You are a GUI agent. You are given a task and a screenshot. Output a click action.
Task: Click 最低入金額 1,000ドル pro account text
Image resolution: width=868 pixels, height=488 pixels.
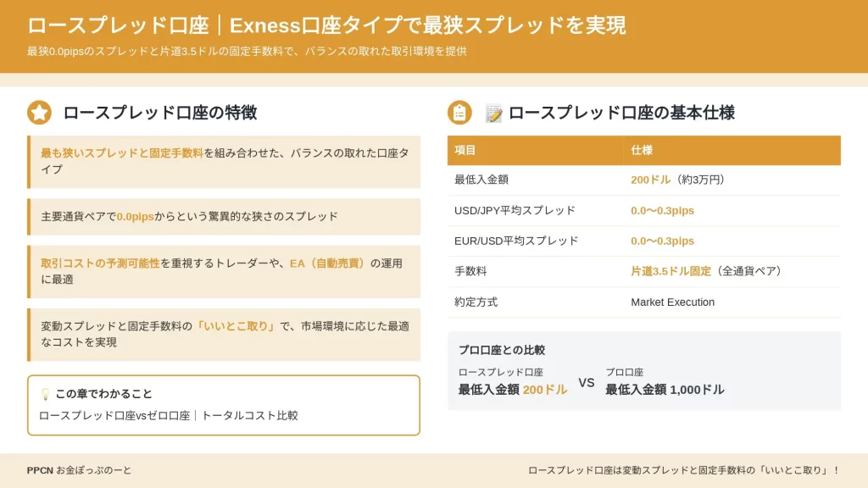point(665,390)
